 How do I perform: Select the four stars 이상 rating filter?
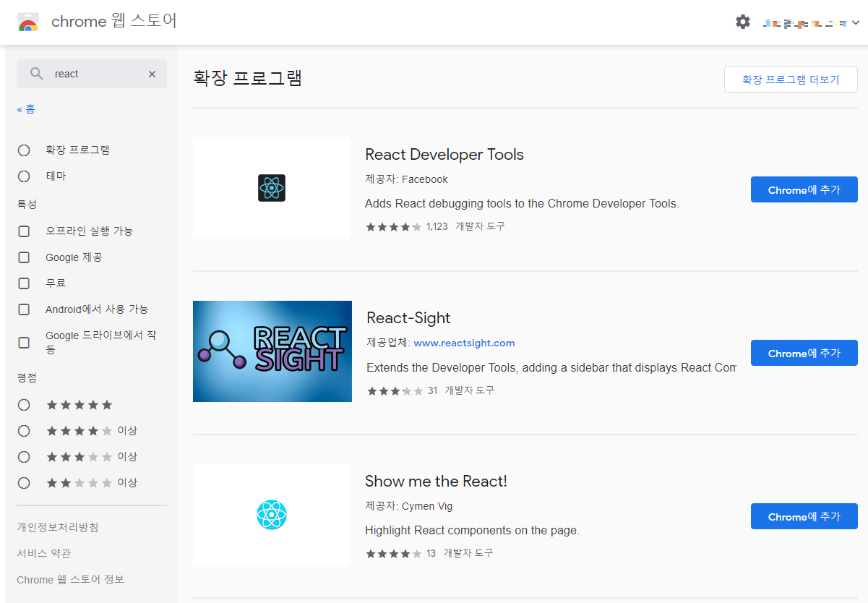[24, 431]
